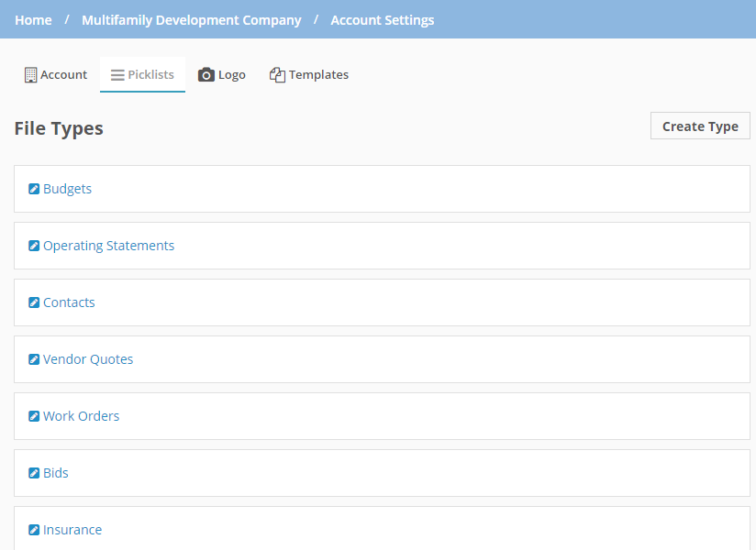Go to the Templates tab

click(309, 74)
